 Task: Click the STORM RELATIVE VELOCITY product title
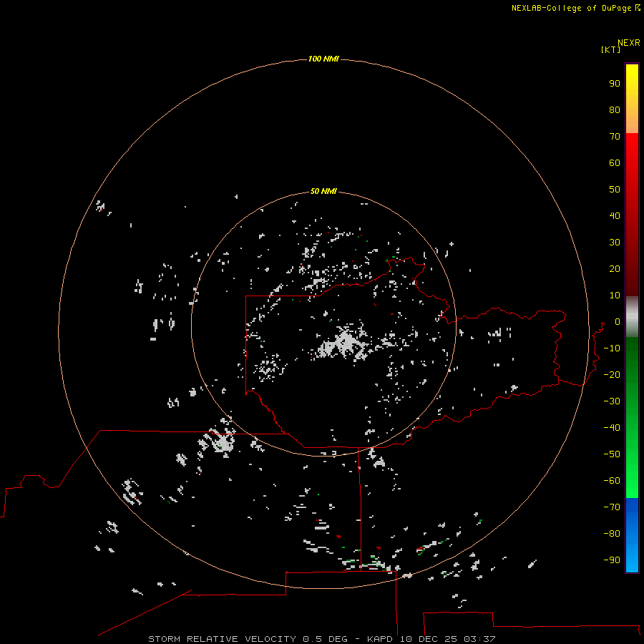[x=222, y=639]
